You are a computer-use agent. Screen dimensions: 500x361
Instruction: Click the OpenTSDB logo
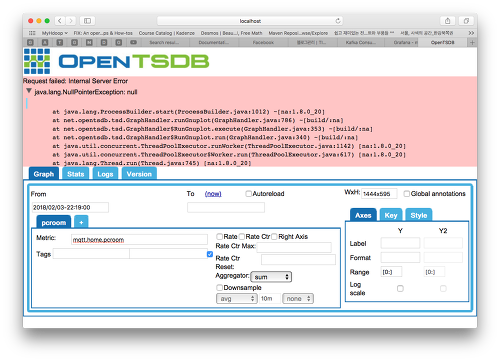pyautogui.click(x=117, y=61)
